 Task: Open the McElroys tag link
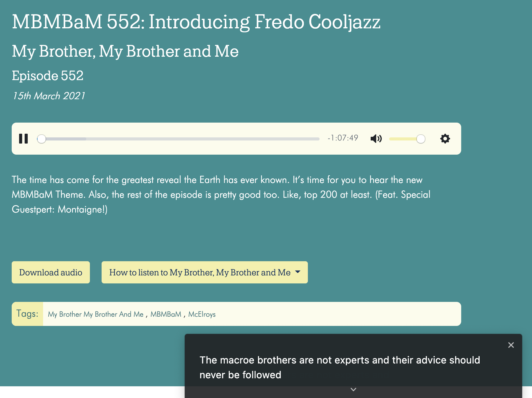202,314
